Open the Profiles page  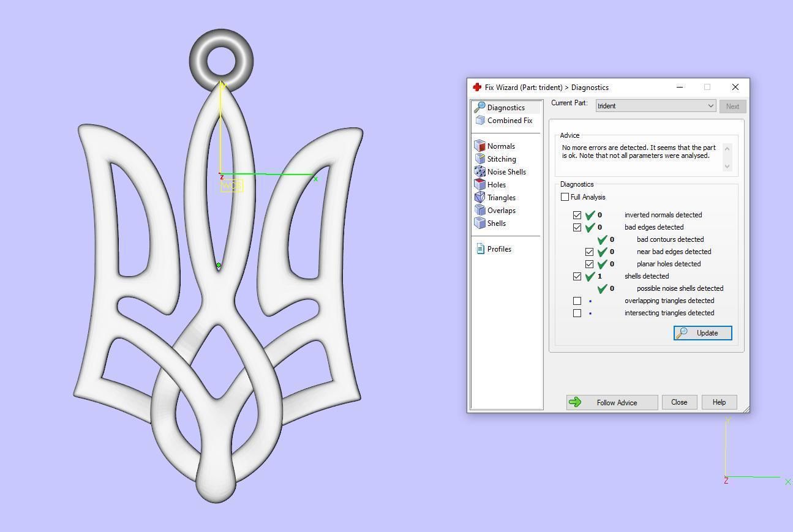click(x=499, y=249)
